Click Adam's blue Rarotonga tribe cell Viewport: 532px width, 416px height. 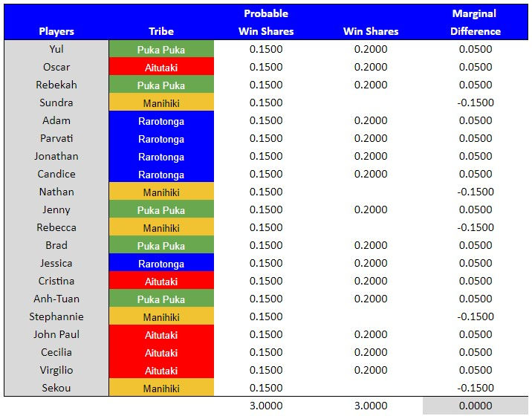[161, 120]
